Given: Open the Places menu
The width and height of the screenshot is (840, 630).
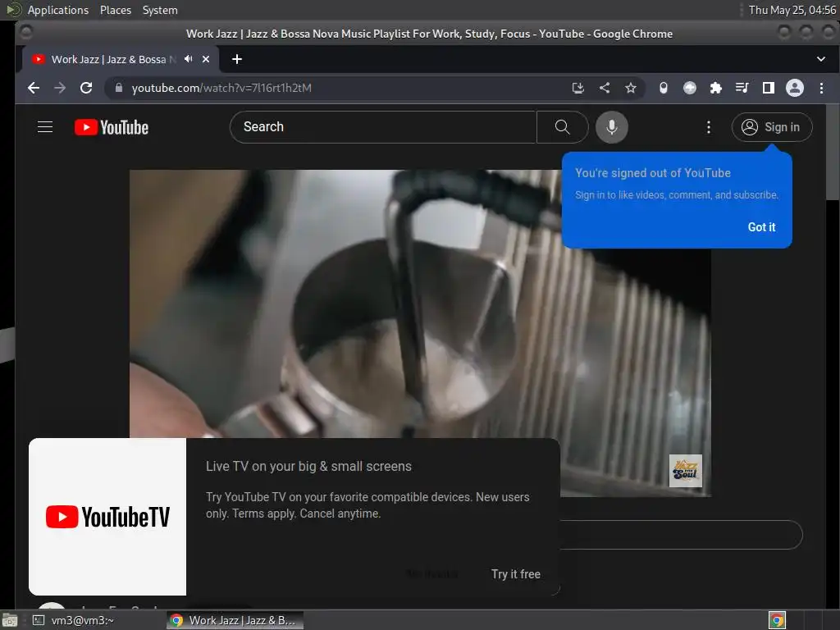Looking at the screenshot, I should [115, 10].
